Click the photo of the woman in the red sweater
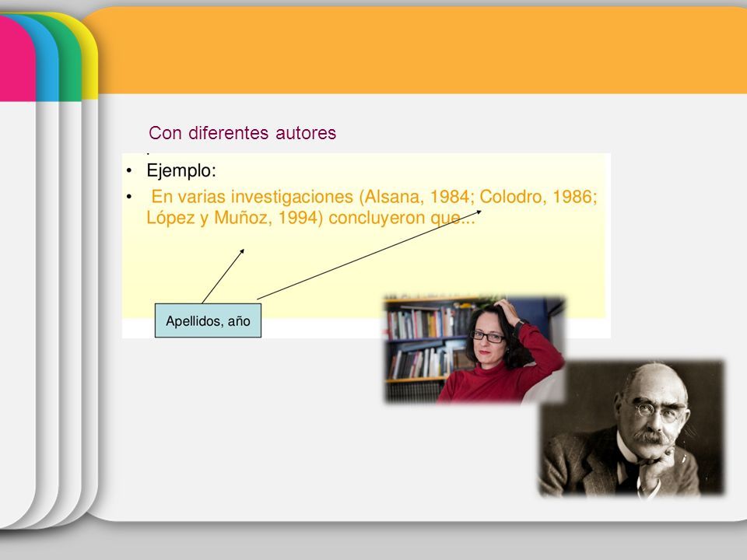This screenshot has height=560, width=747. pyautogui.click(x=475, y=349)
